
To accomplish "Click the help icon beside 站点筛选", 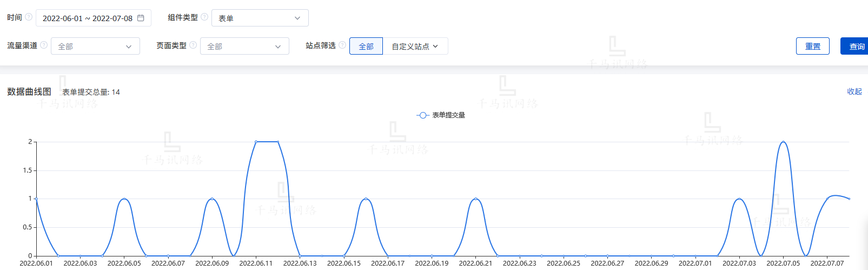I will (x=342, y=45).
